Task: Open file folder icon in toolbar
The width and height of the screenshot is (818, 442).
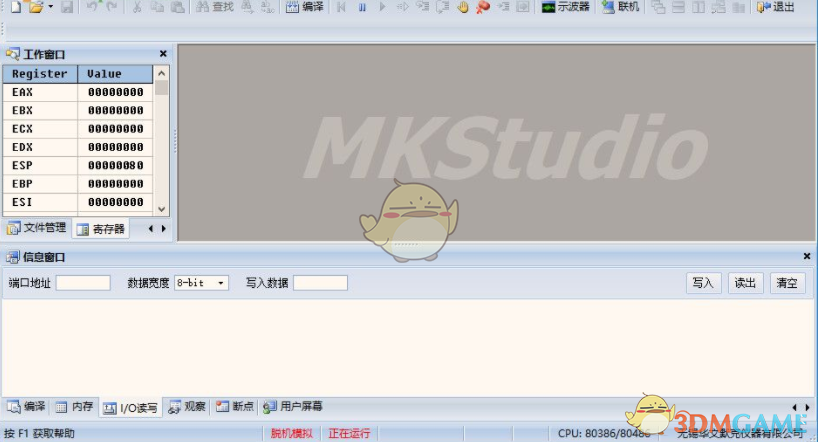Action: (36, 7)
